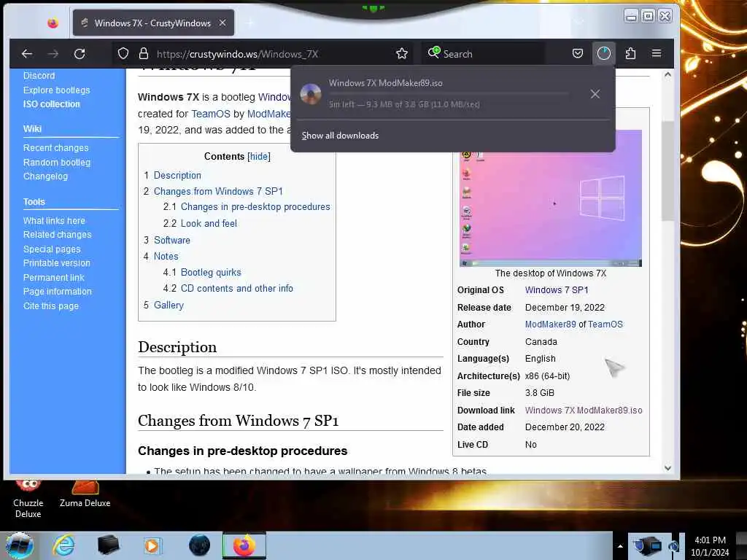The height and width of the screenshot is (560, 747).
Task: Bookmark this page with the star icon
Action: click(402, 54)
